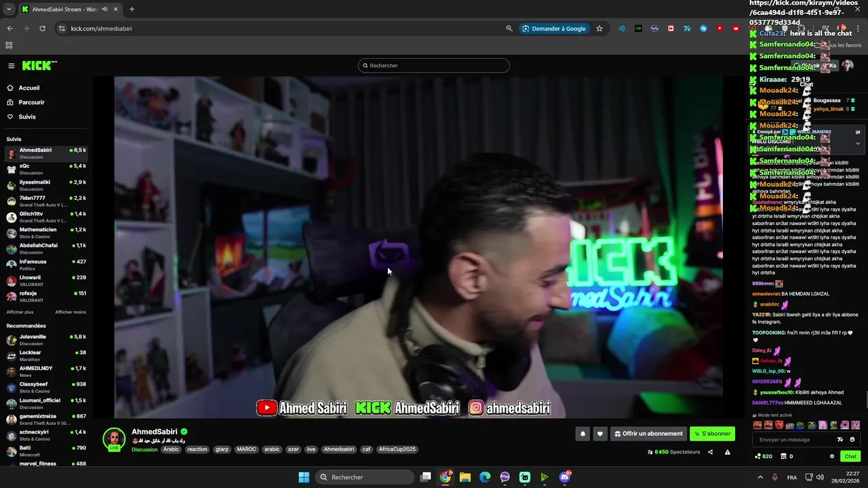Open Glitch1ttv channel in sidebar
Screen dimensions: 868x488
pos(46,217)
